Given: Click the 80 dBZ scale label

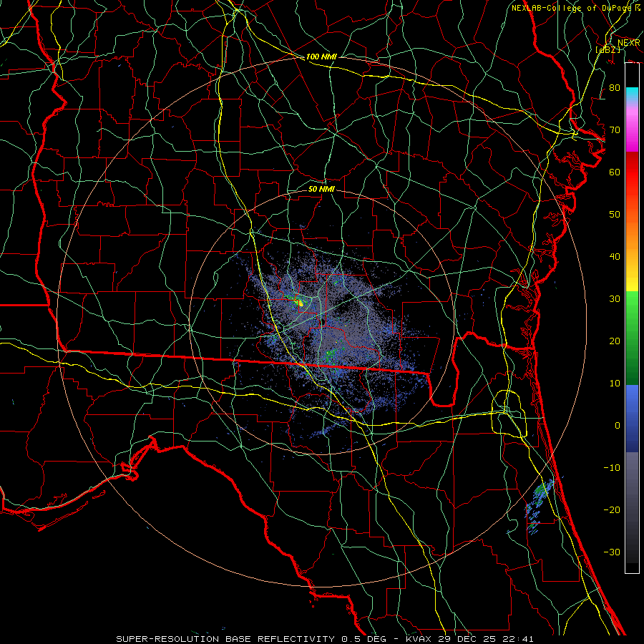Looking at the screenshot, I should [615, 87].
